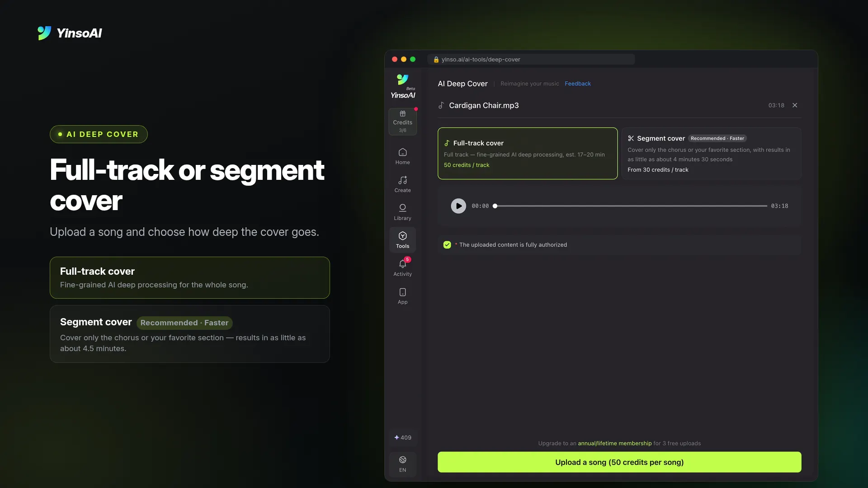The width and height of the screenshot is (868, 488).
Task: Click the '50 credits / track' price text
Action: [467, 165]
